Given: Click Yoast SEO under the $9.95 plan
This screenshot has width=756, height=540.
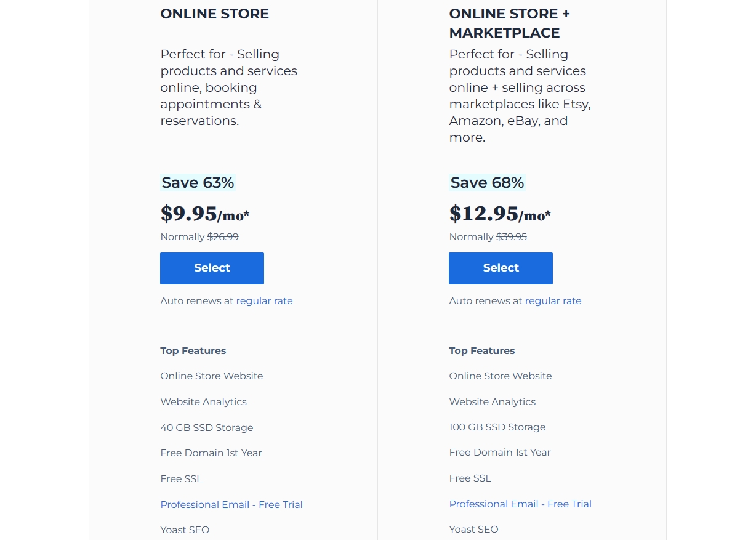Looking at the screenshot, I should pyautogui.click(x=185, y=530).
